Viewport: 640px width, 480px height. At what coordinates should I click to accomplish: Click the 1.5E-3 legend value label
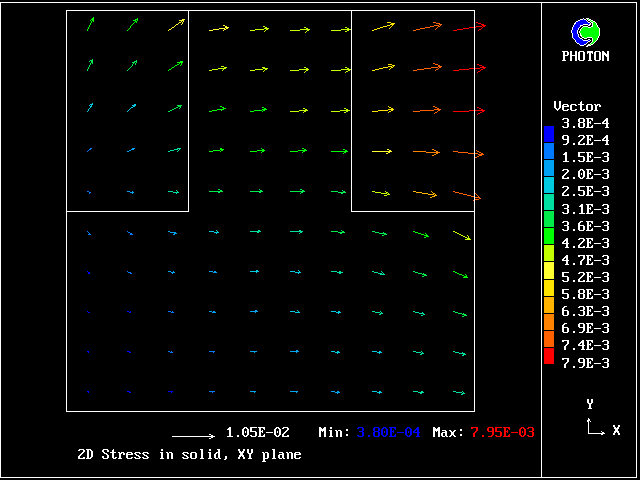[585, 157]
